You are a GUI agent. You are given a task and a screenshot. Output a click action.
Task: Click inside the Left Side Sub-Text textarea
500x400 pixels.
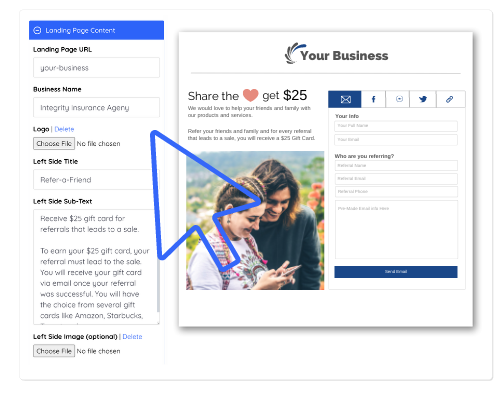pyautogui.click(x=95, y=267)
